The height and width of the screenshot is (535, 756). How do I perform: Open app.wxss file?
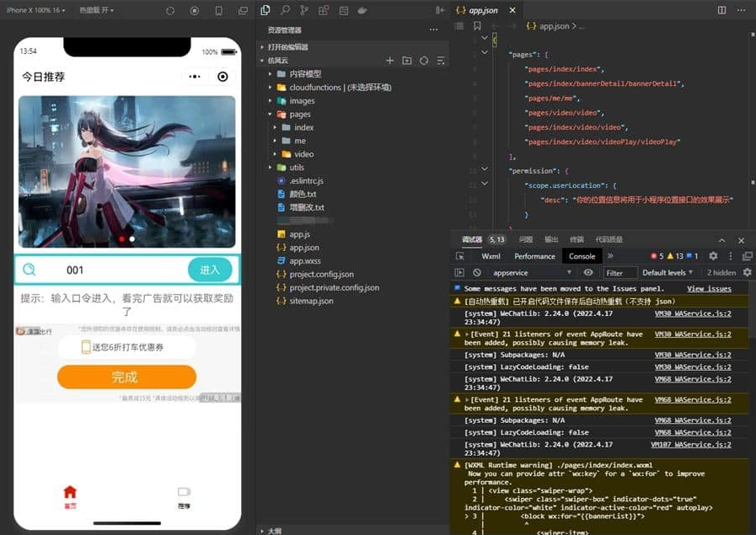click(x=305, y=260)
